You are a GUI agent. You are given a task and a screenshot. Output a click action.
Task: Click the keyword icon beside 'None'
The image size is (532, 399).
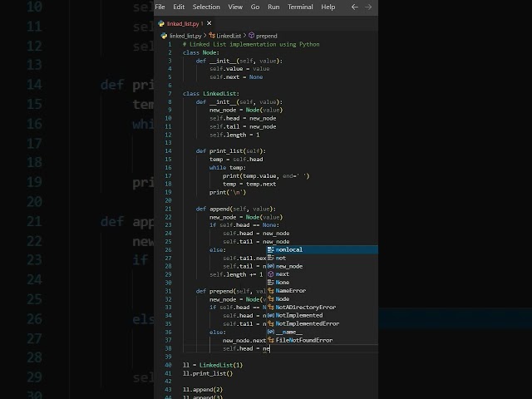point(270,283)
